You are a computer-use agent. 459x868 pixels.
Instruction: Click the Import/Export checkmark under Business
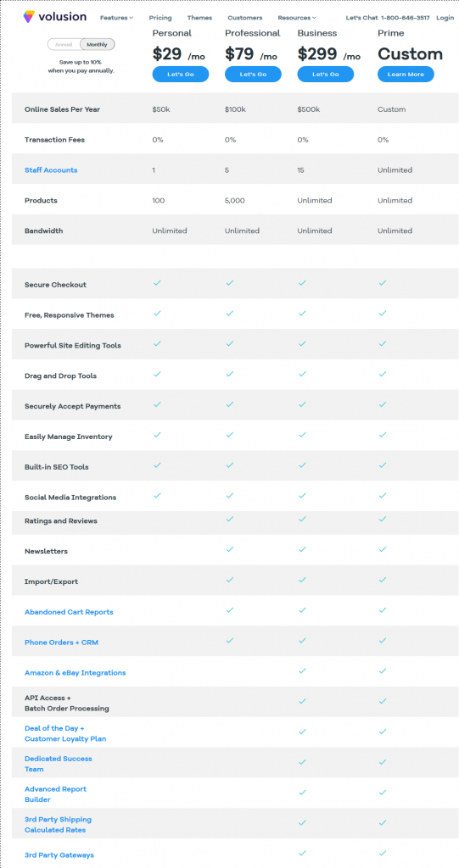click(302, 580)
